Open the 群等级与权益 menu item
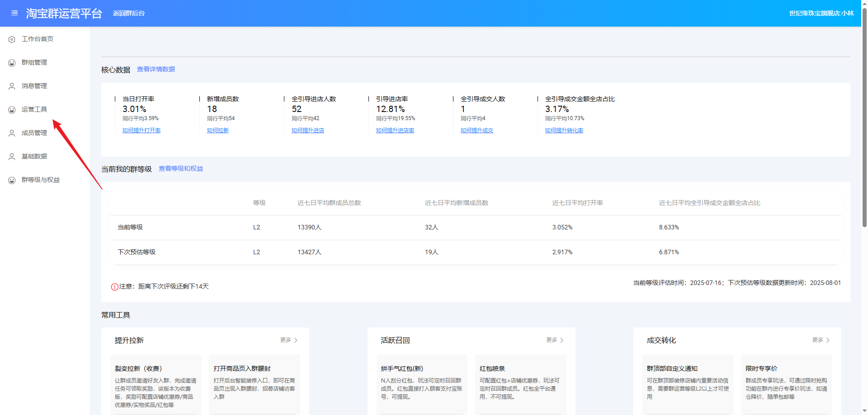This screenshot has width=868, height=415. click(41, 180)
